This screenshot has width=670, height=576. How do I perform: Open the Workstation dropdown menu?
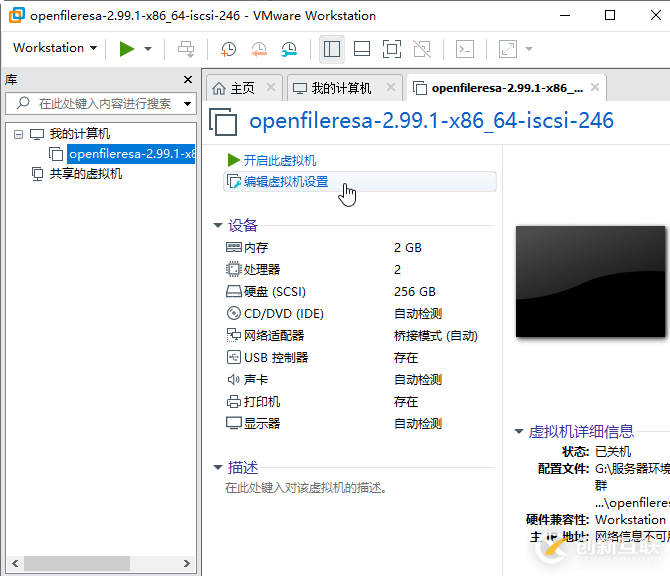click(x=55, y=48)
